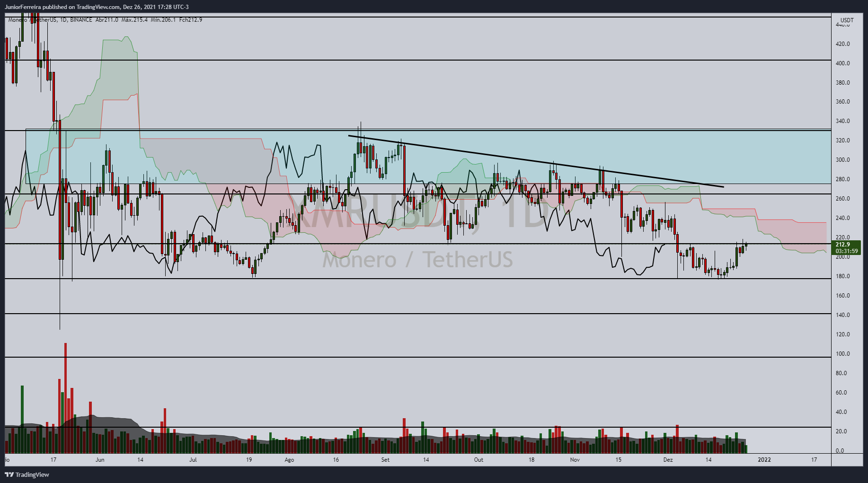
Task: Click the Out month label on time axis
Action: pos(478,460)
